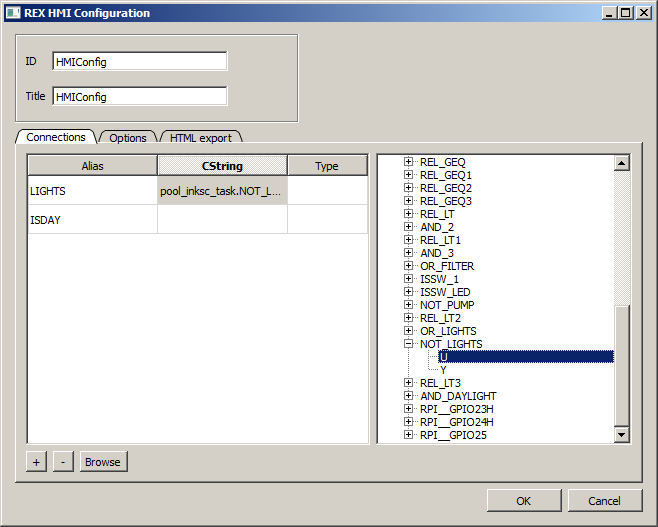Select the REL_LT1 tree item label
The width and height of the screenshot is (658, 527).
click(x=440, y=240)
